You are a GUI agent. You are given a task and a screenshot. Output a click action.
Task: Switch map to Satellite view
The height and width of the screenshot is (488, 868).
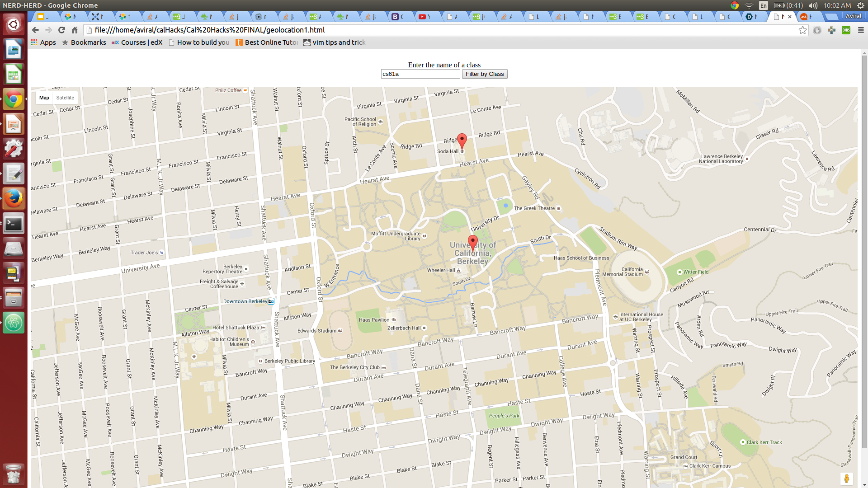(x=65, y=98)
